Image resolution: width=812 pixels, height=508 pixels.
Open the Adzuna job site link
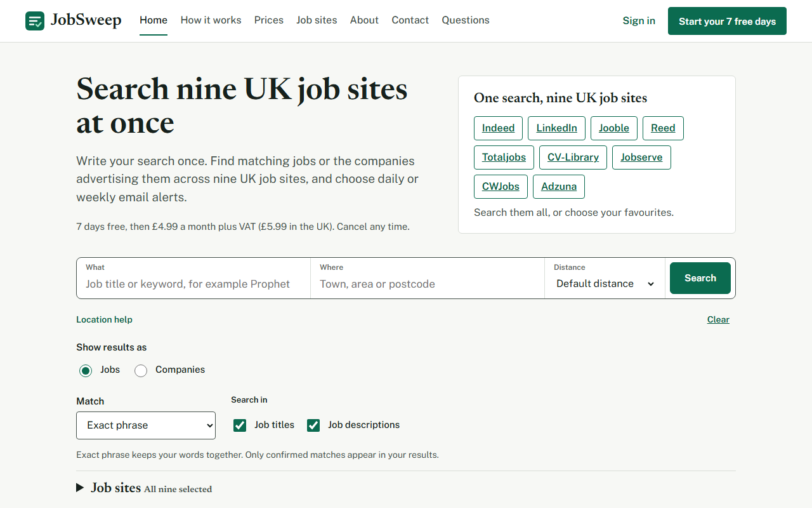tap(559, 187)
